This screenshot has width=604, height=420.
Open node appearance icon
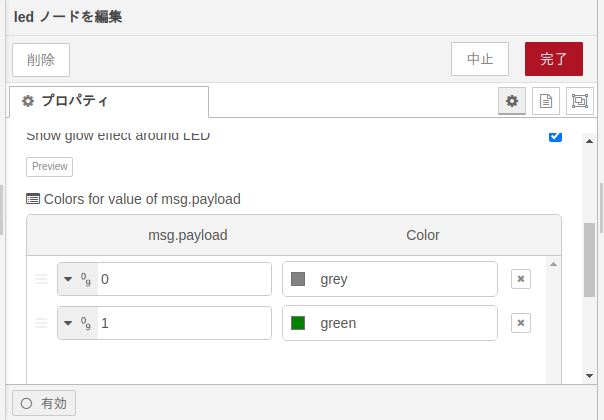[579, 101]
